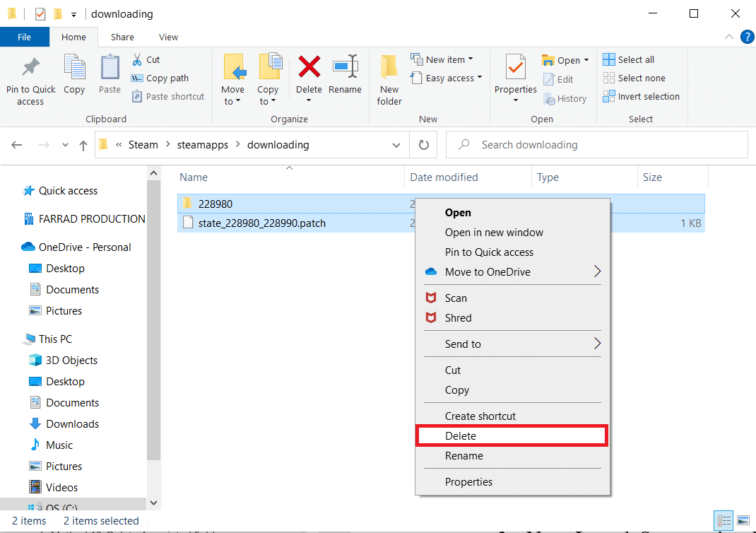Click the Search downloading field
Screen dimensions: 756x533
tap(597, 145)
